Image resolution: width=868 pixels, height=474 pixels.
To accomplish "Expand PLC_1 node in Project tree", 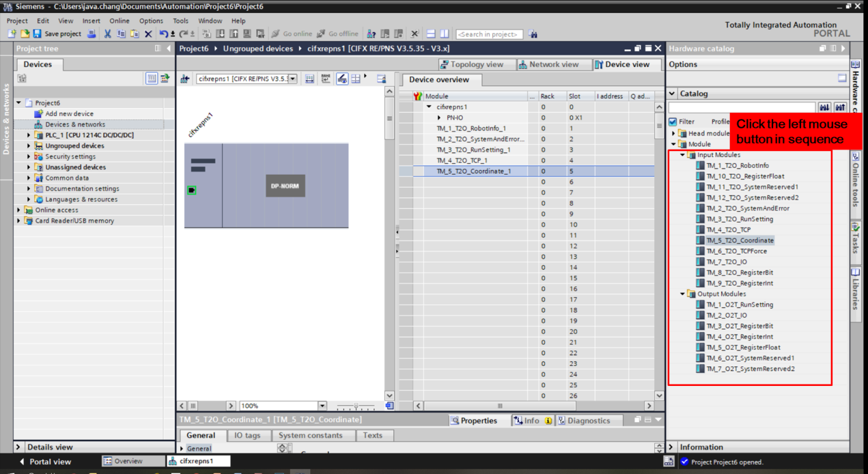I will click(29, 135).
